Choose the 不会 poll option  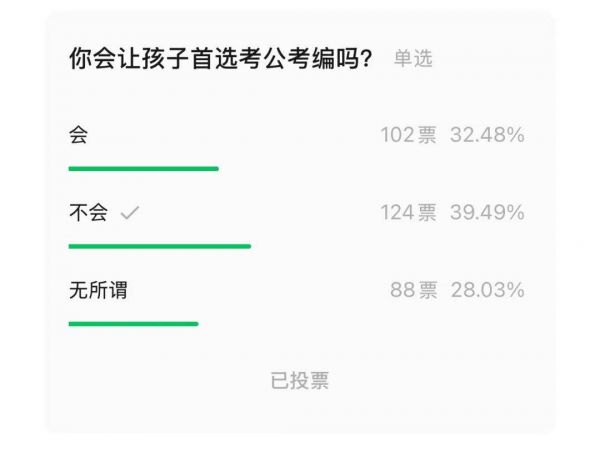(x=87, y=213)
